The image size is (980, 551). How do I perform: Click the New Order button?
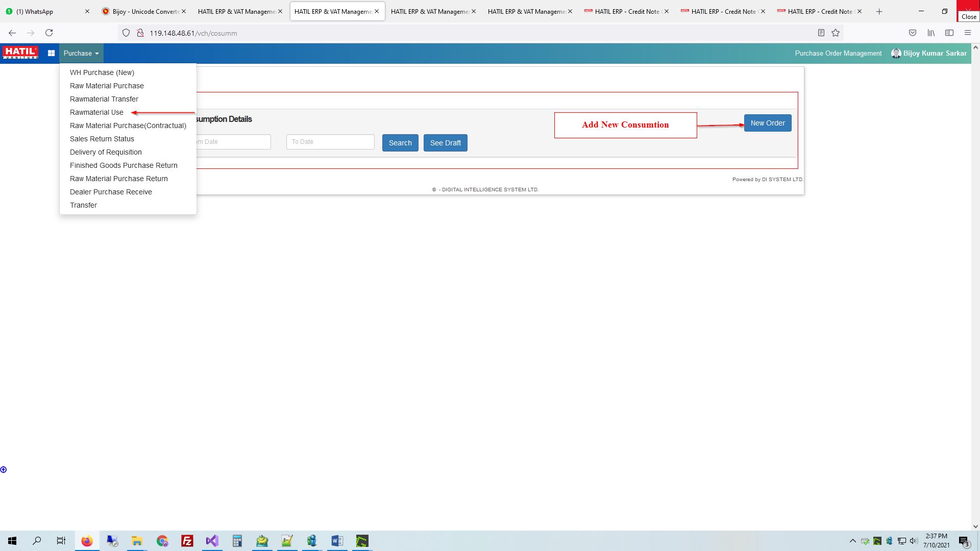pos(767,122)
